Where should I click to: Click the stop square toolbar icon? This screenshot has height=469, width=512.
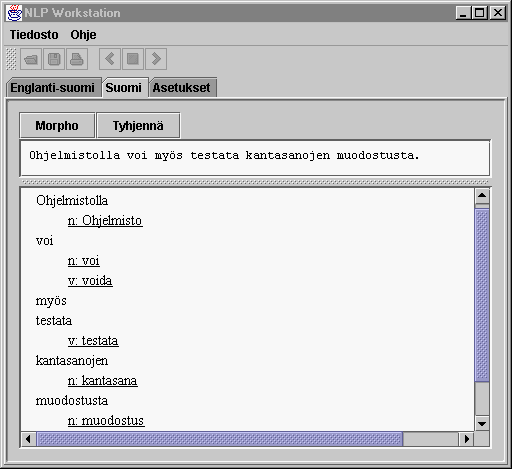click(x=133, y=59)
